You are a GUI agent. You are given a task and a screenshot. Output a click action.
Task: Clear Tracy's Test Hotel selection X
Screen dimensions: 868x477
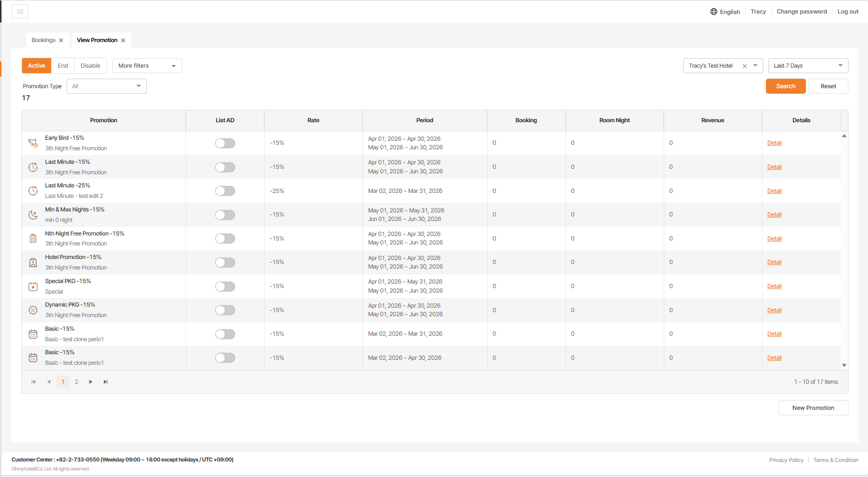coord(744,66)
